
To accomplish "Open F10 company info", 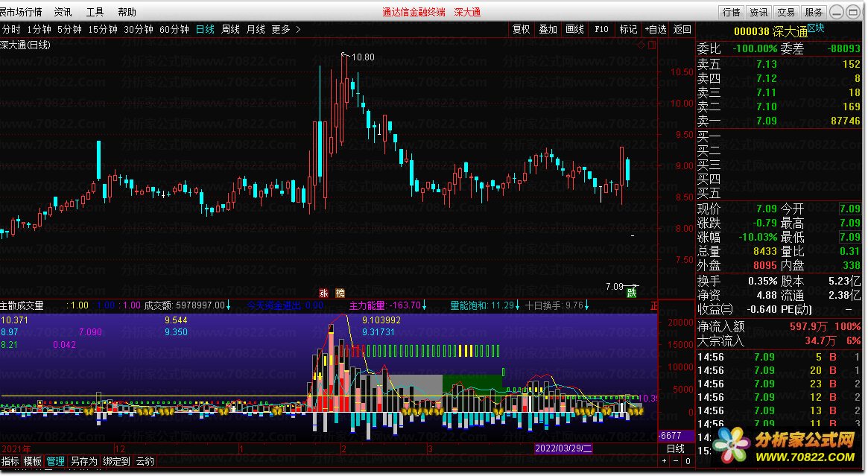I will pyautogui.click(x=601, y=29).
